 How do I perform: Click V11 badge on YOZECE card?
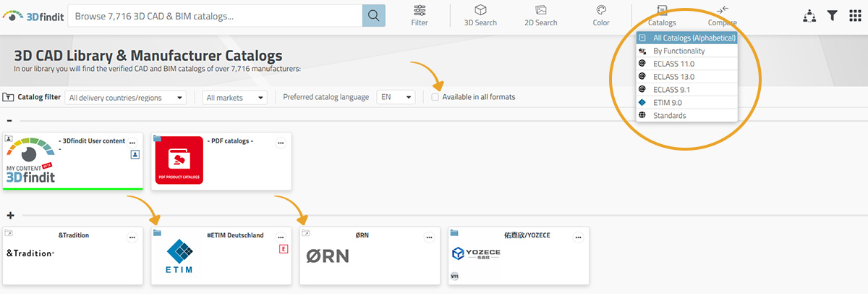[x=454, y=277]
